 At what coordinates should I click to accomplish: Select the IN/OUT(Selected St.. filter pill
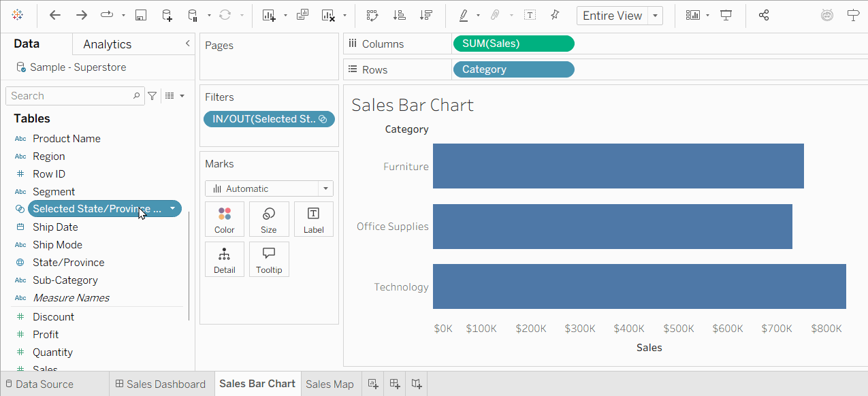pos(269,119)
